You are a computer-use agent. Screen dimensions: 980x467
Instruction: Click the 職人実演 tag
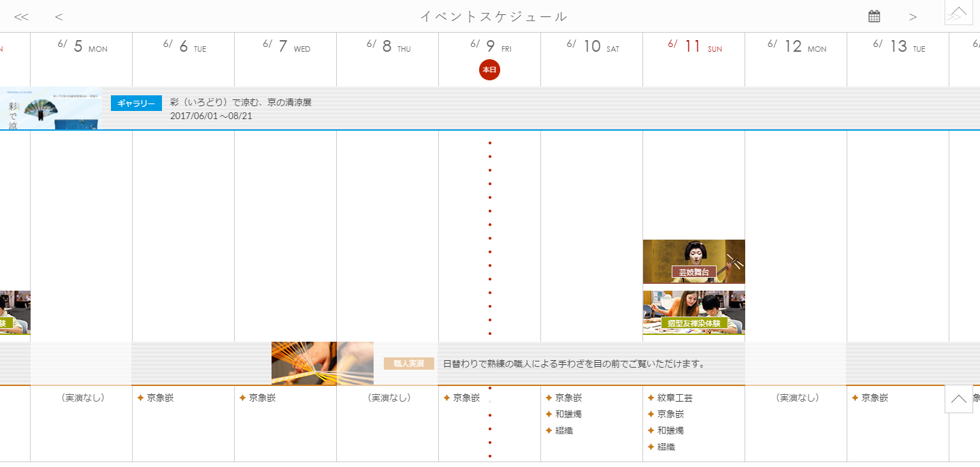point(409,364)
